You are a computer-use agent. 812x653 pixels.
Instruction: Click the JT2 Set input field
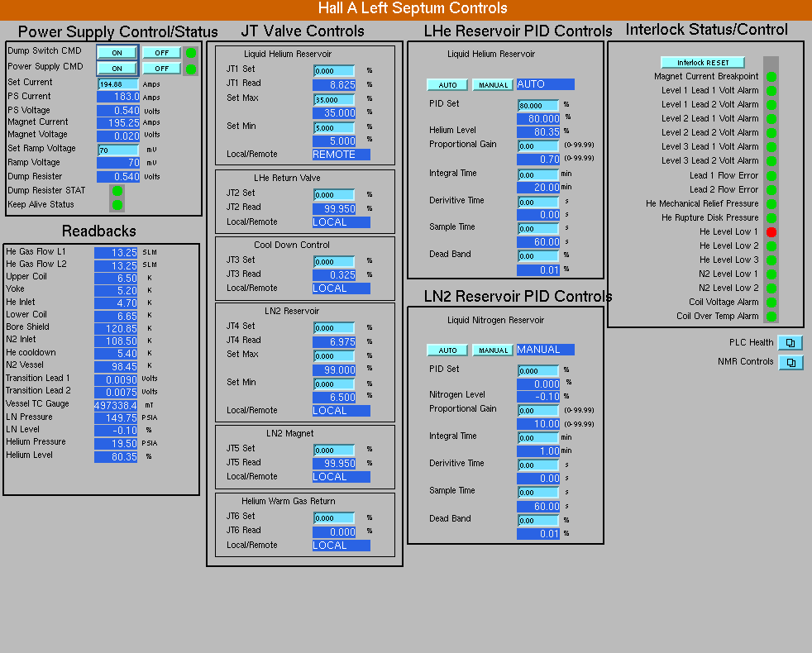(x=334, y=195)
